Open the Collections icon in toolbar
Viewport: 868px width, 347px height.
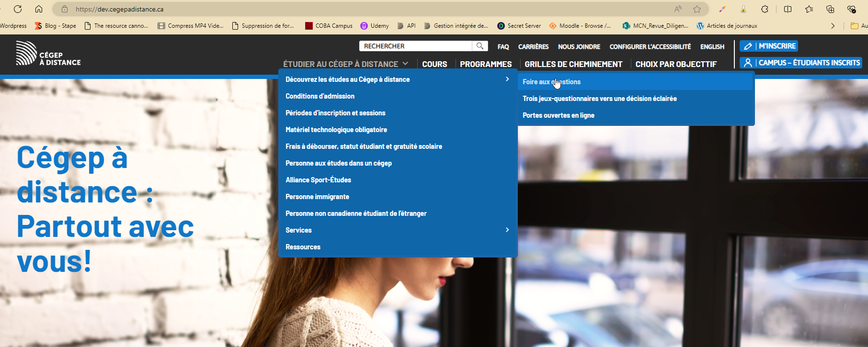pyautogui.click(x=830, y=9)
